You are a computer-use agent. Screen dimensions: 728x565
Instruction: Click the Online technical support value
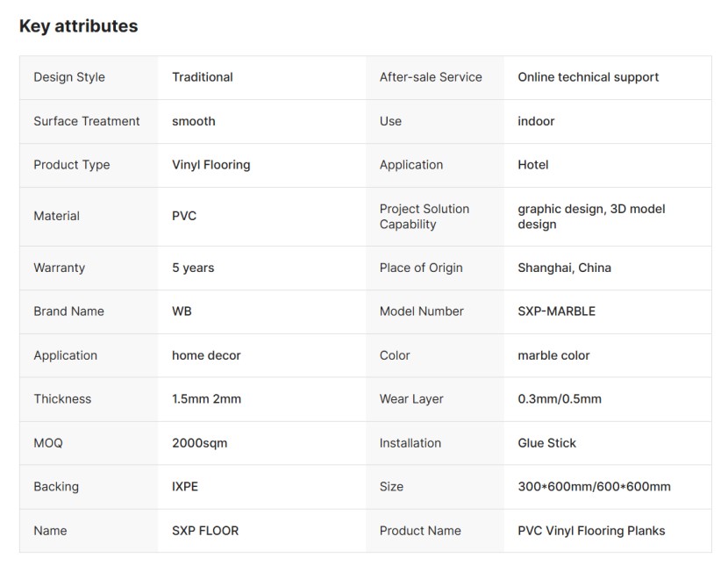coord(588,77)
